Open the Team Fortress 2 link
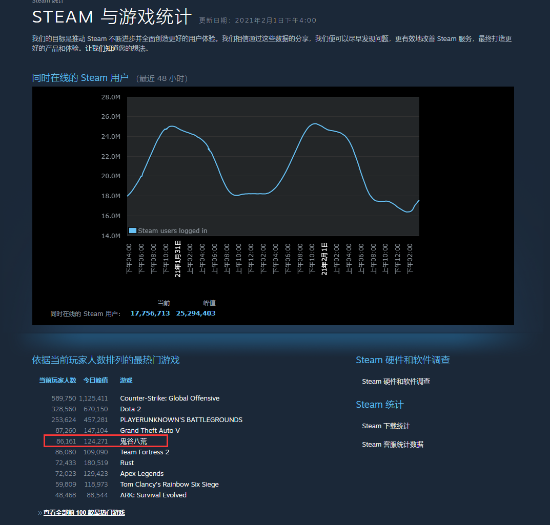Screen dimensions: 550x525 (x=145, y=452)
